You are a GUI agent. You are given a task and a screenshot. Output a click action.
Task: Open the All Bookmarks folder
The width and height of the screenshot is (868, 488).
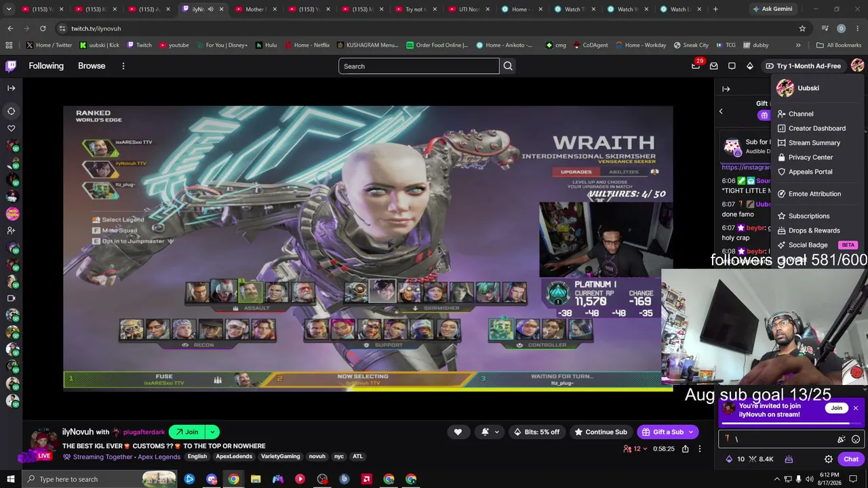coord(839,45)
